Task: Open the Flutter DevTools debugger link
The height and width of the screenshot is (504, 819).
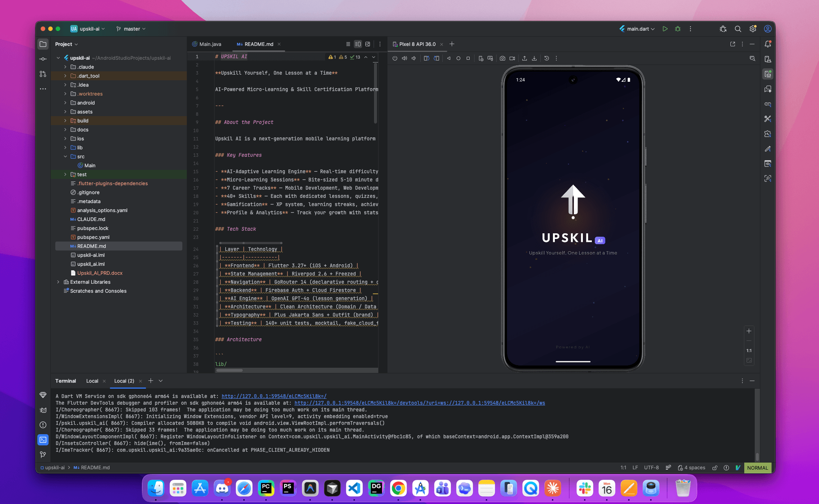Action: pos(419,403)
